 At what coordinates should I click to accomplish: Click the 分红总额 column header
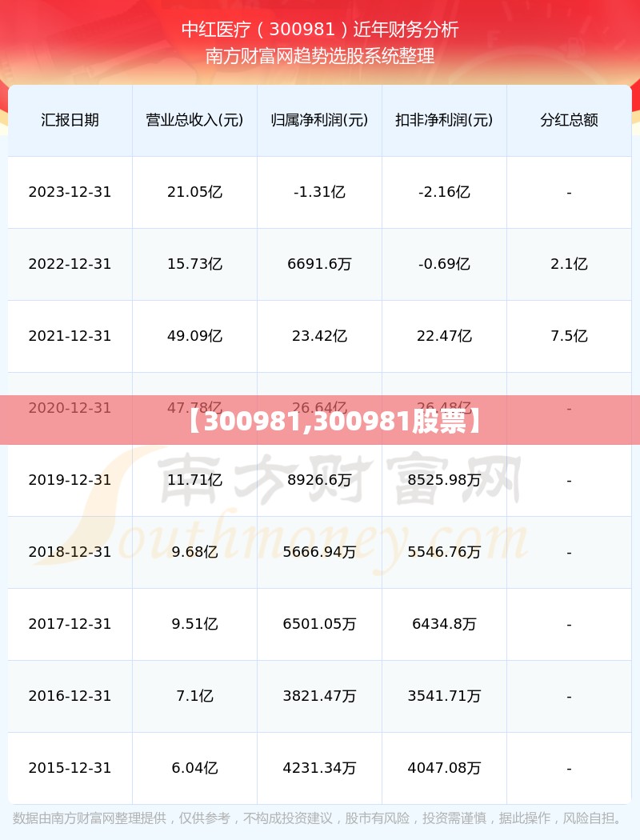pyautogui.click(x=570, y=120)
